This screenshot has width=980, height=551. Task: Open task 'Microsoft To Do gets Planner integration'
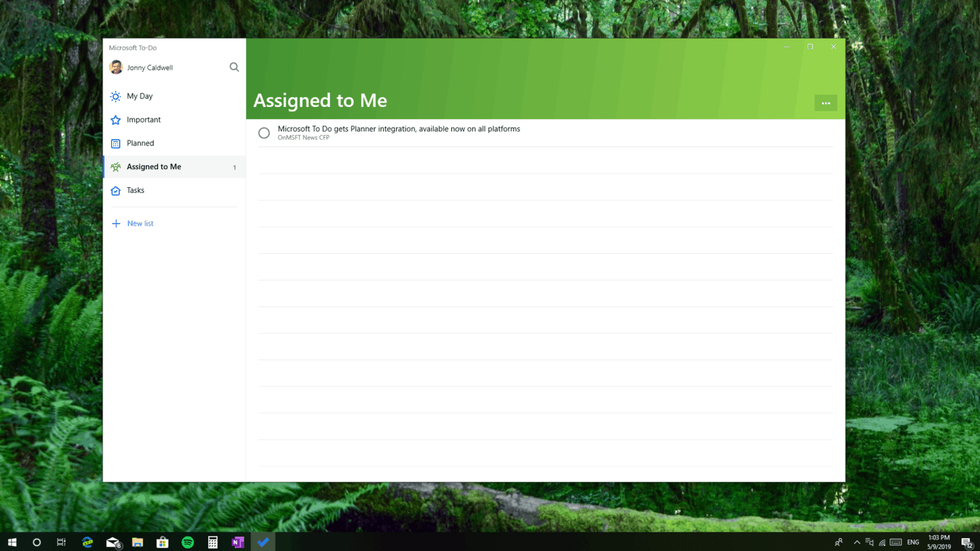click(x=399, y=129)
